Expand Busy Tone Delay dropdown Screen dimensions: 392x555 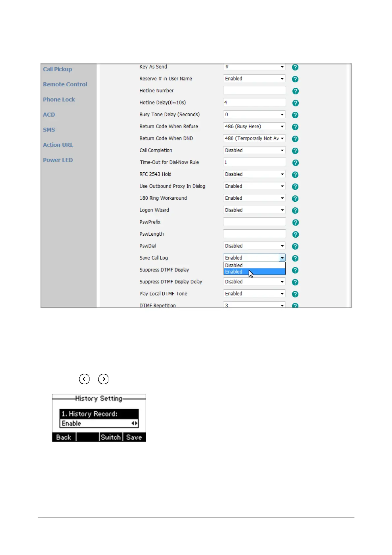tap(254, 114)
